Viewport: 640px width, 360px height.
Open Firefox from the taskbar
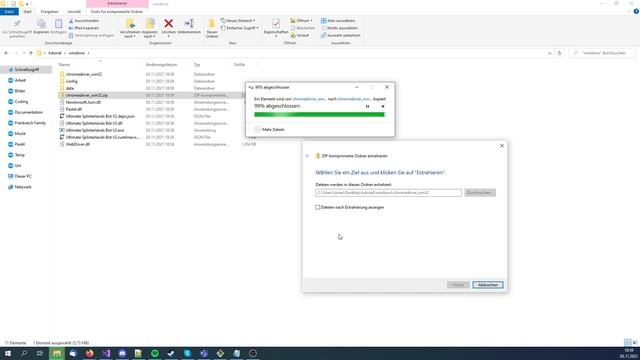point(89,353)
